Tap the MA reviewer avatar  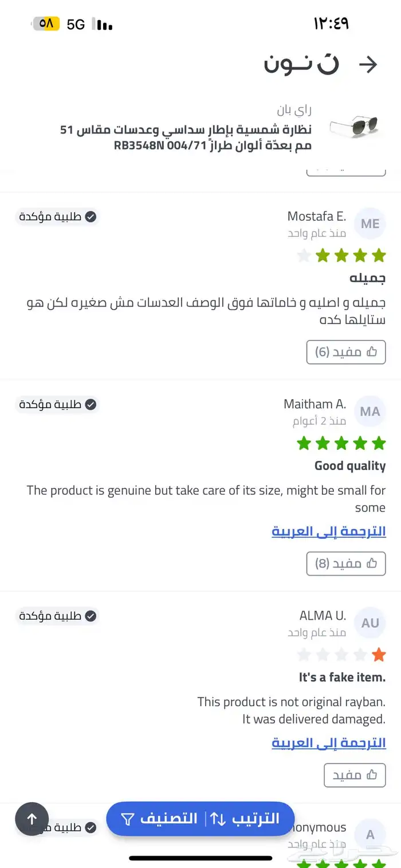click(370, 412)
